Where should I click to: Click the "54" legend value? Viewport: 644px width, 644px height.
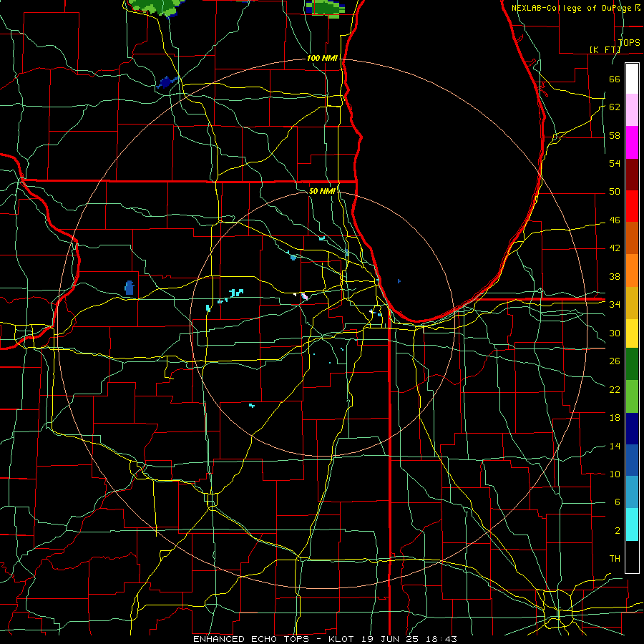point(615,163)
